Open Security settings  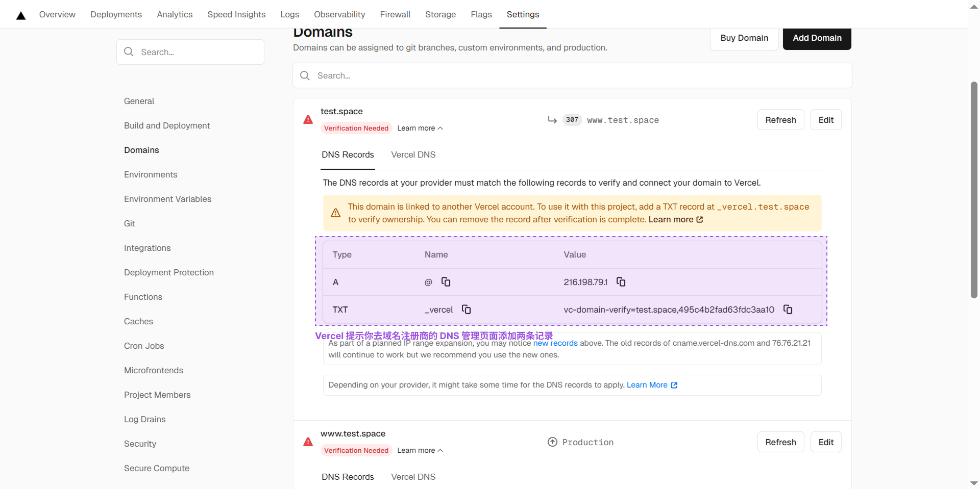click(140, 444)
